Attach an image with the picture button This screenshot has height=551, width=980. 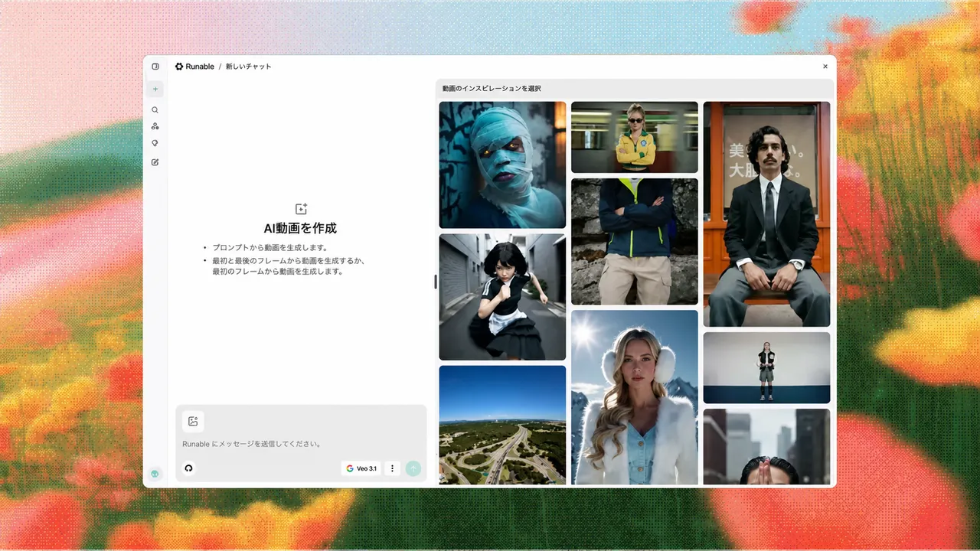(193, 421)
